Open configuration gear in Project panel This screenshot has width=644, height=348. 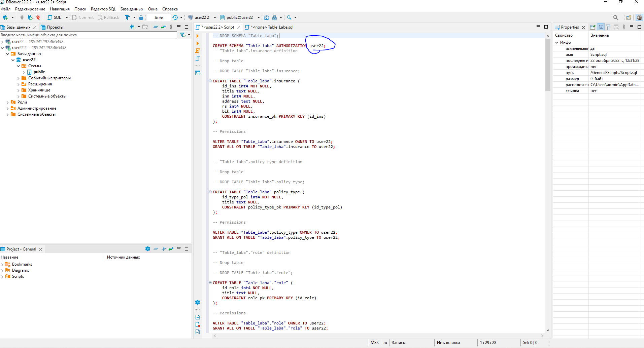pyautogui.click(x=147, y=249)
